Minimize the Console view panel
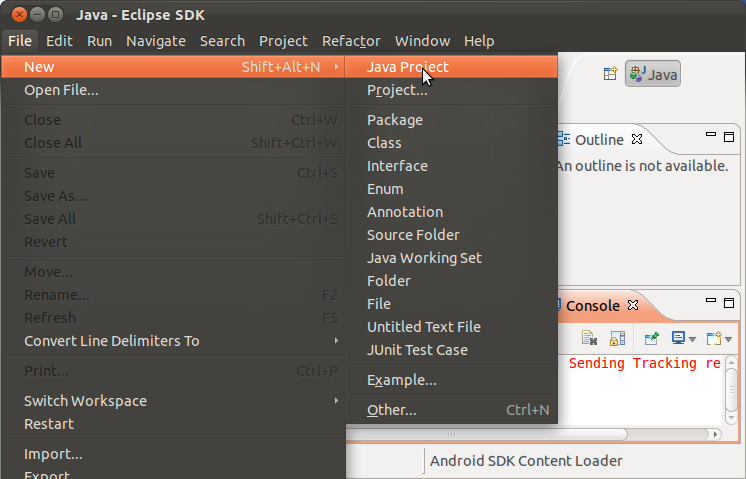 (x=711, y=301)
